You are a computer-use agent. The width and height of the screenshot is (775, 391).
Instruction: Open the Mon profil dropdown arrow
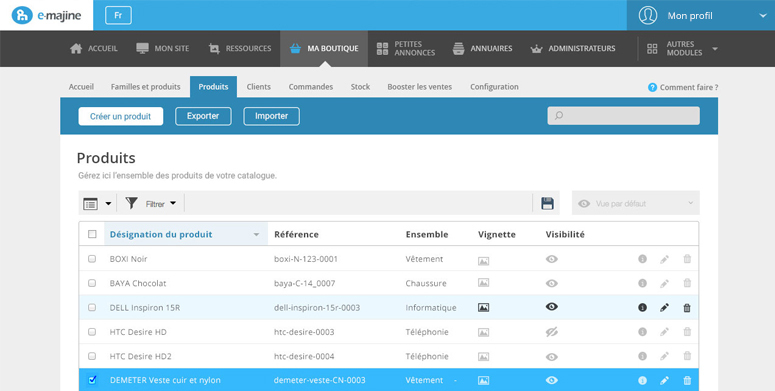(x=763, y=16)
